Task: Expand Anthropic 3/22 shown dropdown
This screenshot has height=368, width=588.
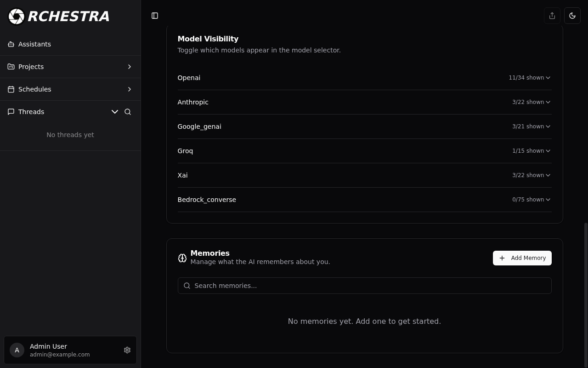Action: [531, 102]
